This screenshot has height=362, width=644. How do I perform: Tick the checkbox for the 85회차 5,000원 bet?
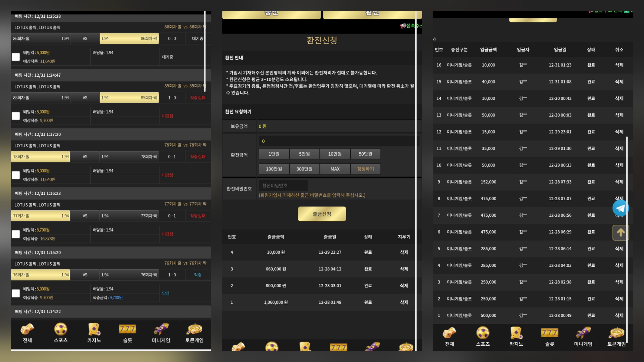click(x=16, y=116)
